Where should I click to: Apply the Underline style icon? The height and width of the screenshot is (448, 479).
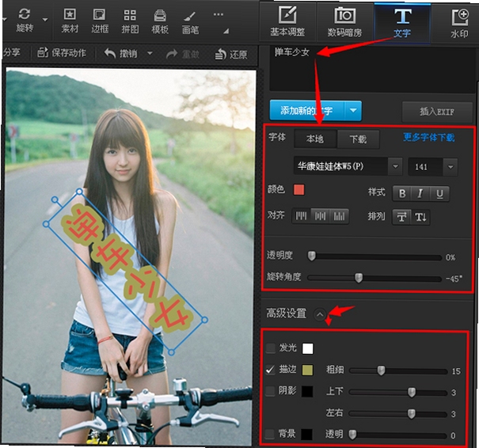(x=439, y=194)
